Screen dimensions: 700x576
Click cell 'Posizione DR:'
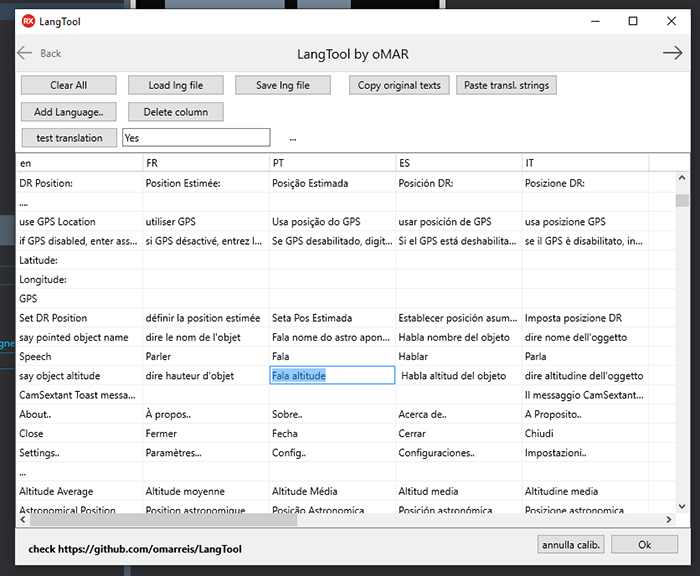pyautogui.click(x=585, y=183)
